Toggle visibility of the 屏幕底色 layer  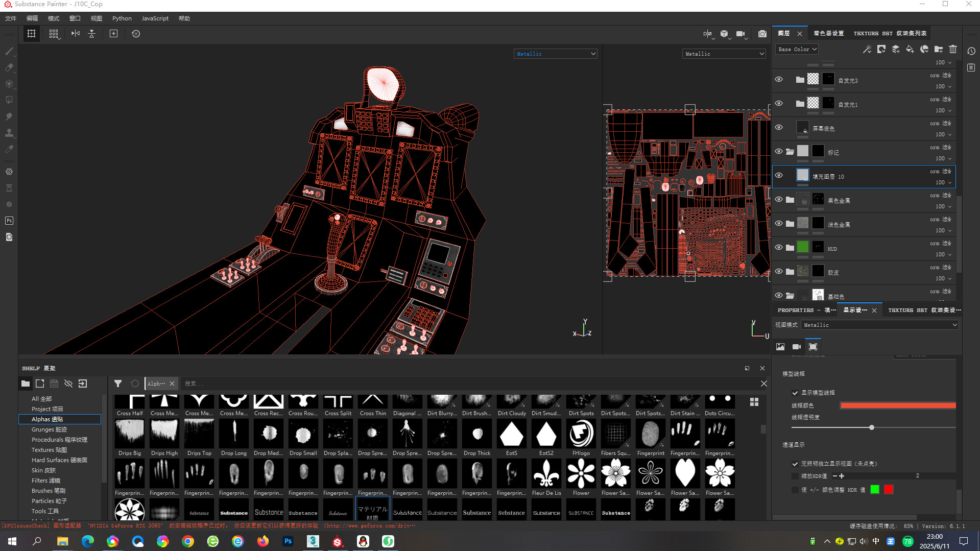(779, 127)
